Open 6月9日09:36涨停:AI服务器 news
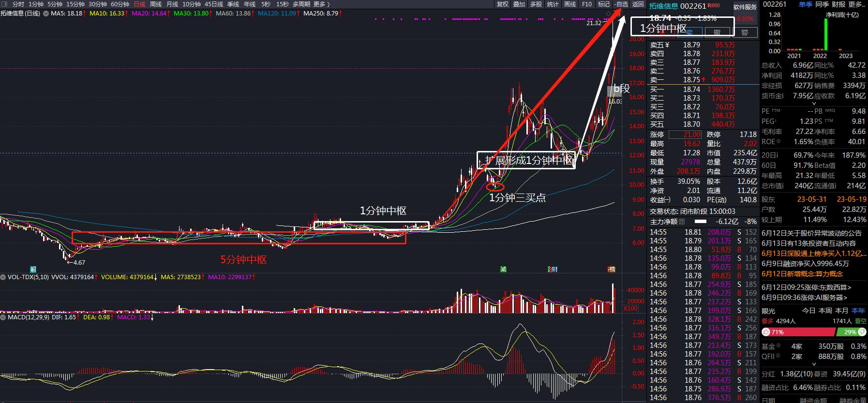Image resolution: width=868 pixels, height=403 pixels. coord(804,298)
